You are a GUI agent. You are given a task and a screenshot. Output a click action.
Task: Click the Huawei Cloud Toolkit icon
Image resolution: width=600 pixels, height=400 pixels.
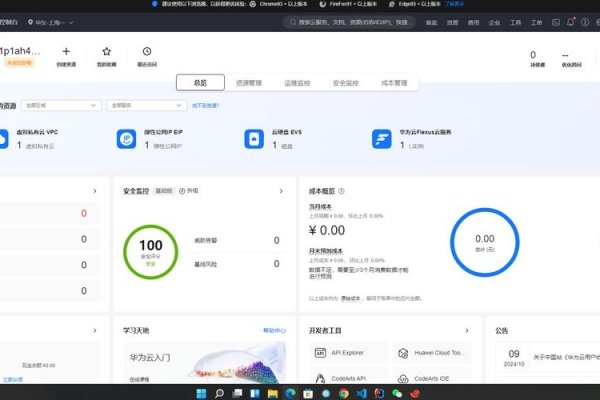tap(403, 353)
